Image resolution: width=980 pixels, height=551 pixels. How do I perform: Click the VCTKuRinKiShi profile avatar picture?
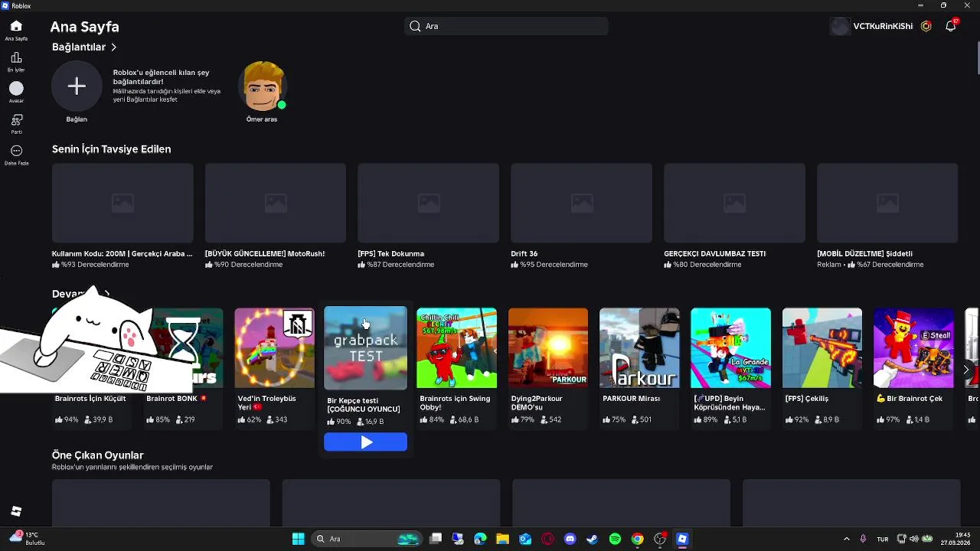[x=840, y=26]
